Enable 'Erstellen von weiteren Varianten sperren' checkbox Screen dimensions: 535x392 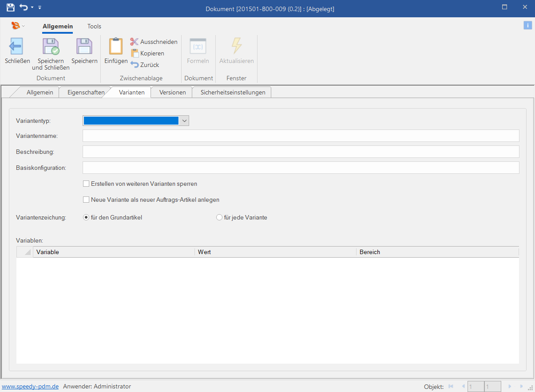(x=86, y=184)
